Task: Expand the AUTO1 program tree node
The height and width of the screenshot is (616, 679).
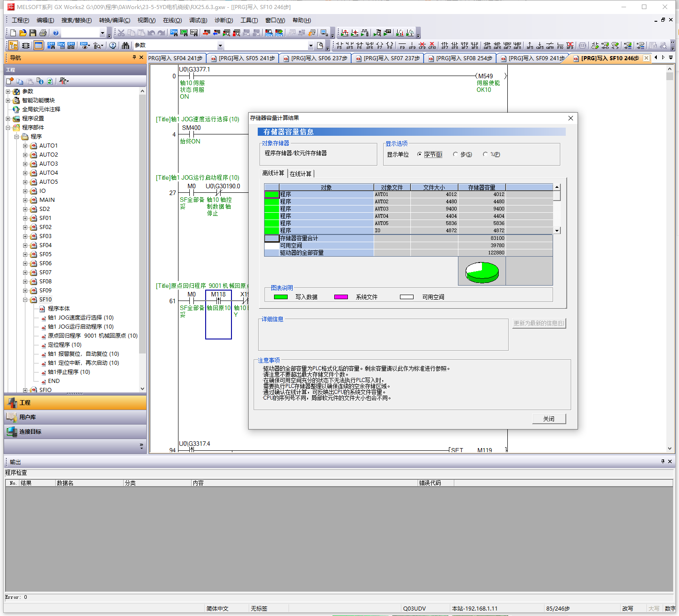Action: (25, 146)
